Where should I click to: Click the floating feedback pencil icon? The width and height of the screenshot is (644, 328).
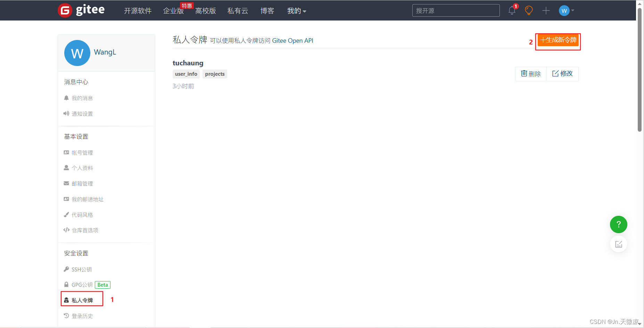tap(619, 244)
